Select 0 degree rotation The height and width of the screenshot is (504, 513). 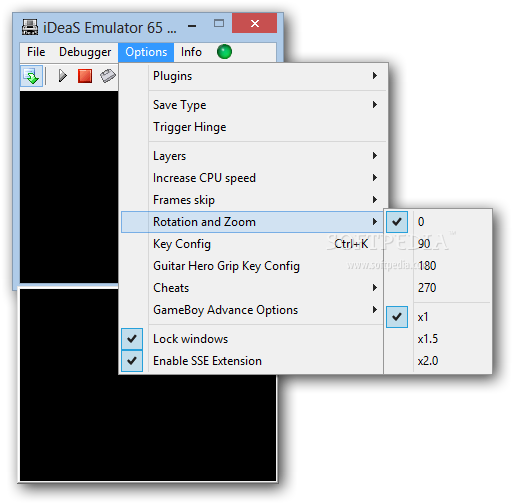438,222
